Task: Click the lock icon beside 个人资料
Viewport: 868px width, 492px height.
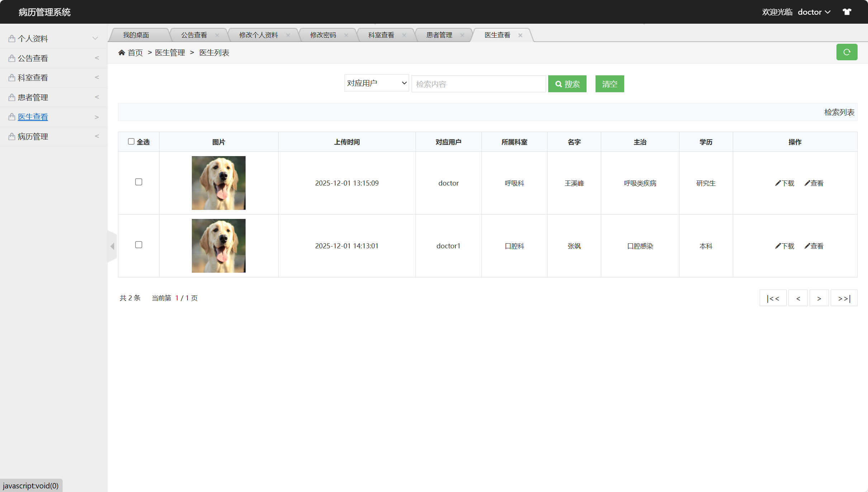Action: pos(11,38)
